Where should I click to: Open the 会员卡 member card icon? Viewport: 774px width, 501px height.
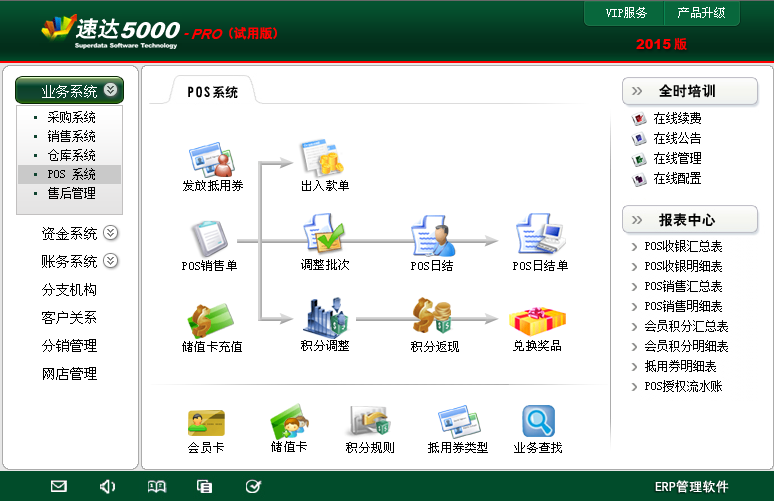click(x=206, y=423)
